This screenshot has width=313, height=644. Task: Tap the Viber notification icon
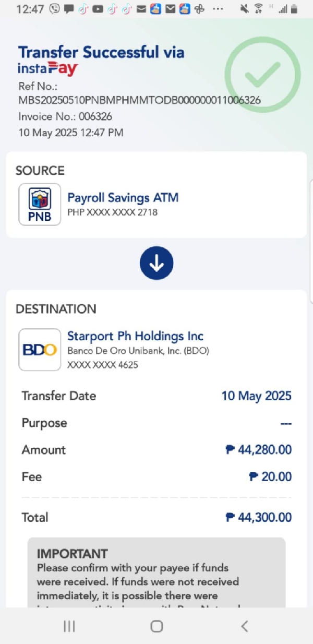pos(54,9)
